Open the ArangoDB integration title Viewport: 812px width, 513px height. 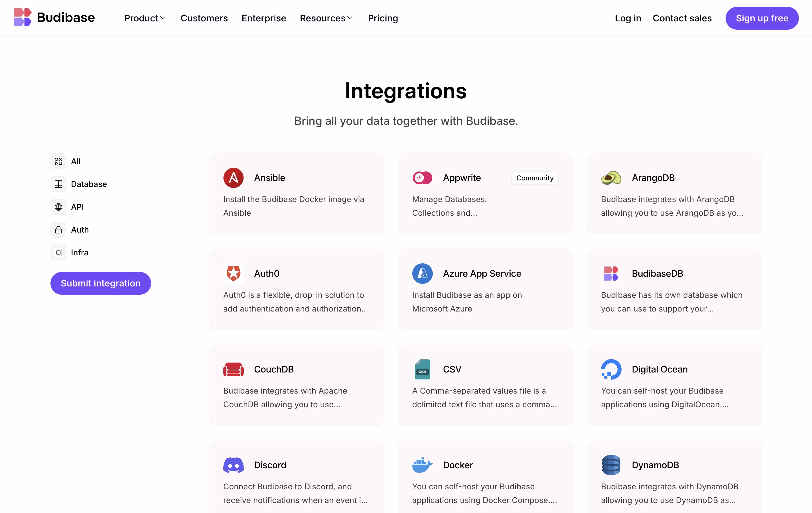coord(653,178)
